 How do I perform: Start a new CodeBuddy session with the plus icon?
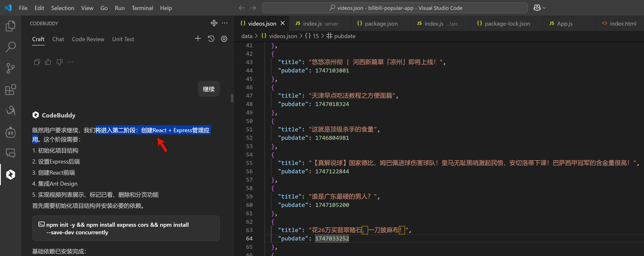(198, 38)
